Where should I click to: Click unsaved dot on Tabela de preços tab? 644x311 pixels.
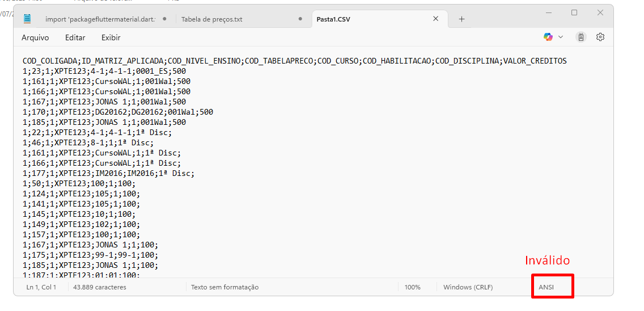click(300, 19)
